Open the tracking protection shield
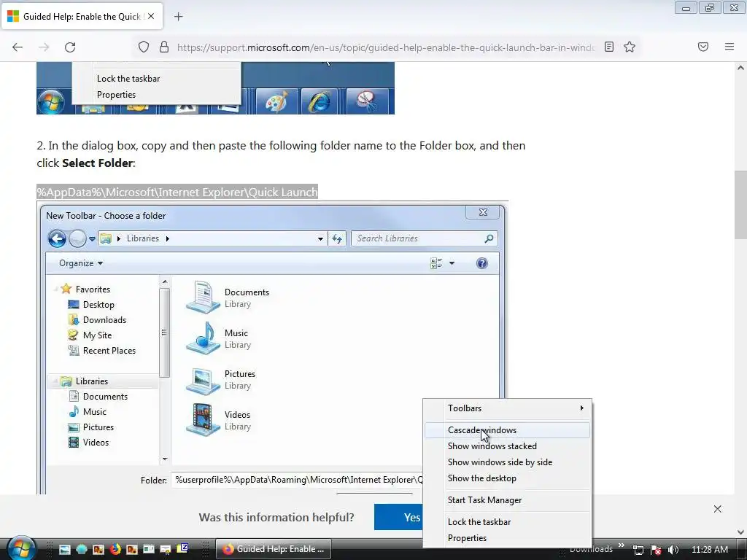The width and height of the screenshot is (747, 560). pos(144,47)
